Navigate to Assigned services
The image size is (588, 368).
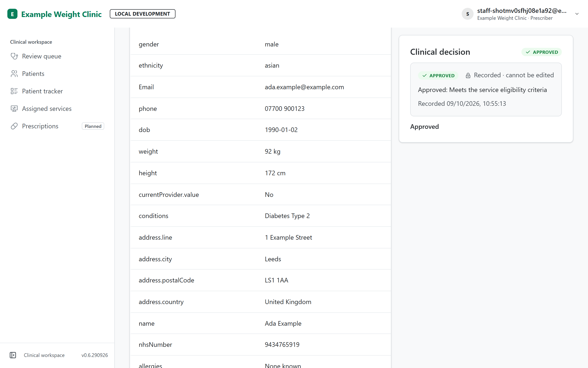coord(47,109)
